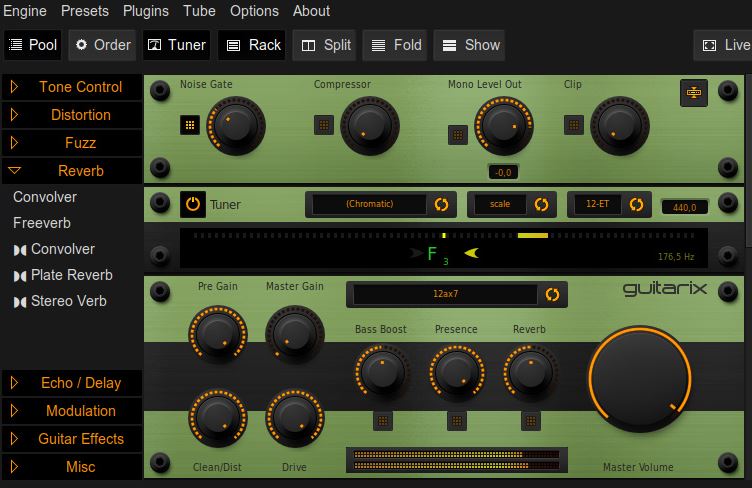Select the mono Convolver plugin entry
The width and height of the screenshot is (752, 488).
[x=45, y=197]
